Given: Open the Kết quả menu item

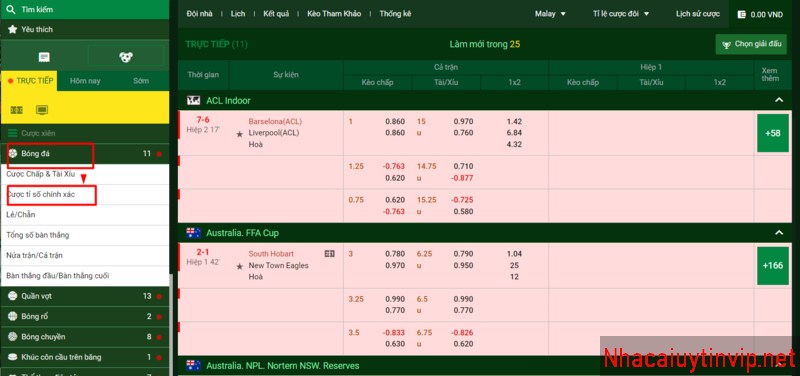Looking at the screenshot, I should [x=276, y=14].
